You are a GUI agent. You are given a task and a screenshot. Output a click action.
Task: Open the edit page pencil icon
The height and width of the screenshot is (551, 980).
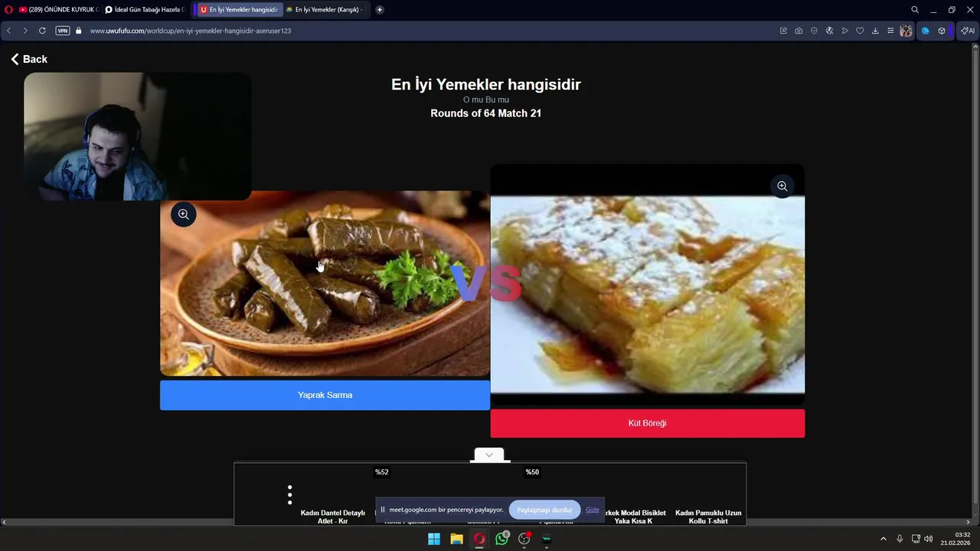(783, 31)
